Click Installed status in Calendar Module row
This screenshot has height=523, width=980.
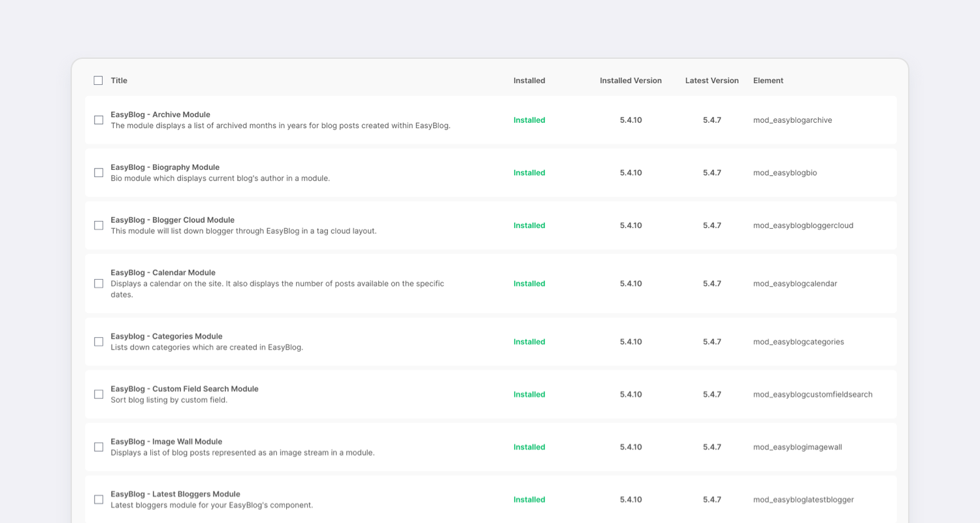click(529, 284)
